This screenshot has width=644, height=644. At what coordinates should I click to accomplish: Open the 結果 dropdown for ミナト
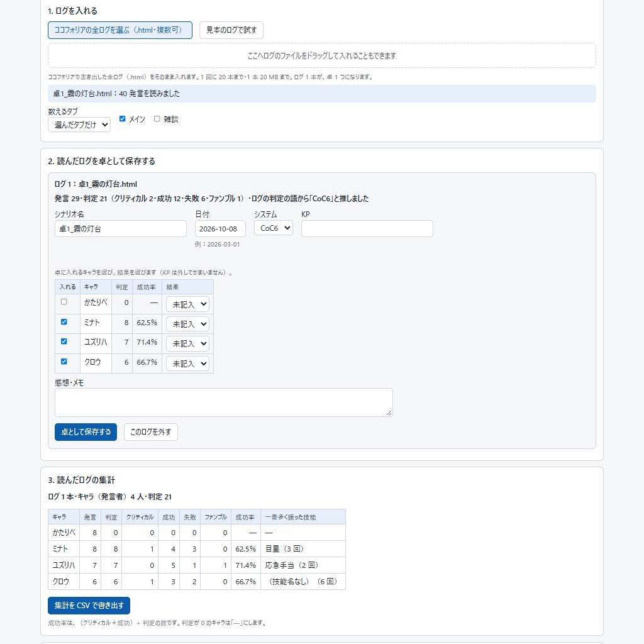click(x=187, y=324)
